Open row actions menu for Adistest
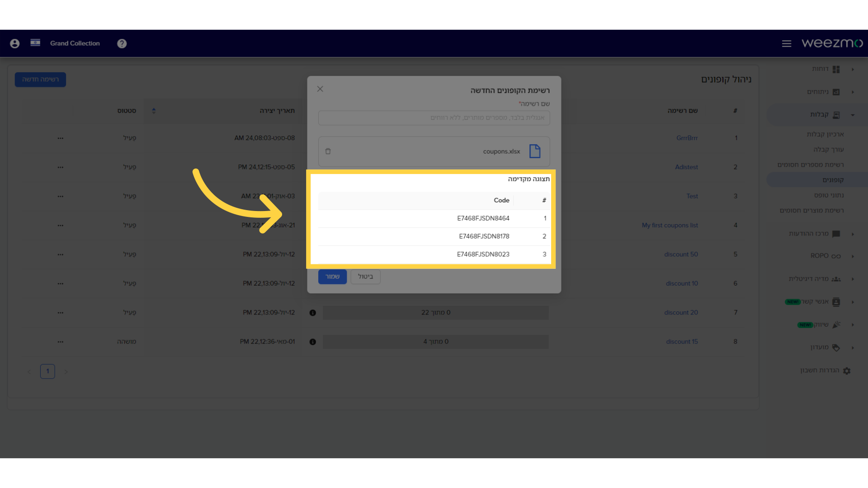This screenshot has width=868, height=488. click(x=61, y=167)
